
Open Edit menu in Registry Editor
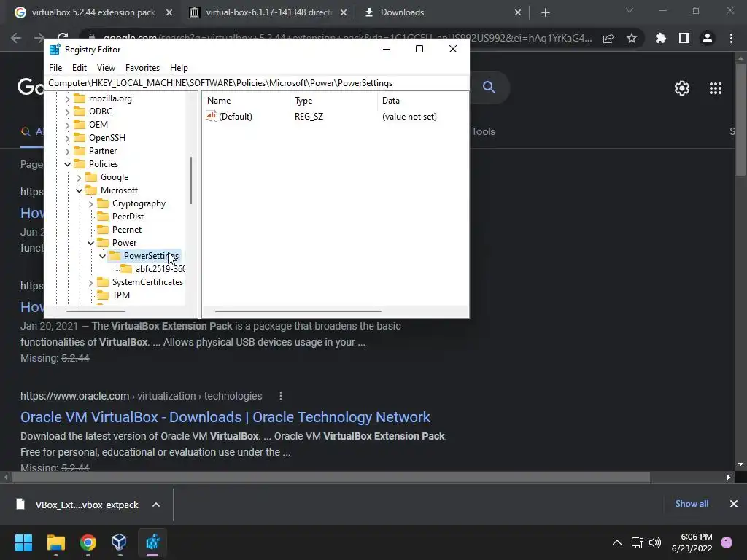click(80, 68)
